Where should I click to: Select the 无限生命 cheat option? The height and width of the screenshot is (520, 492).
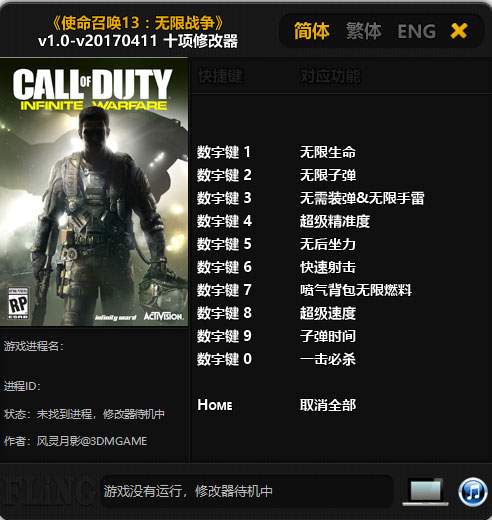[328, 152]
